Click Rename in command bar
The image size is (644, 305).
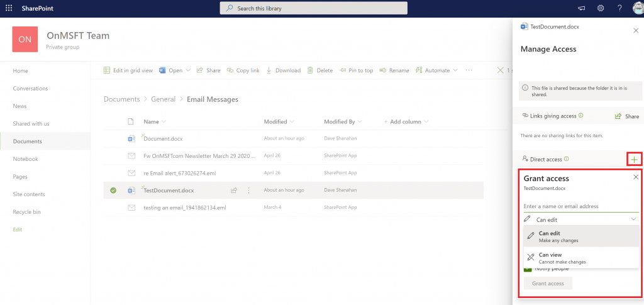394,70
